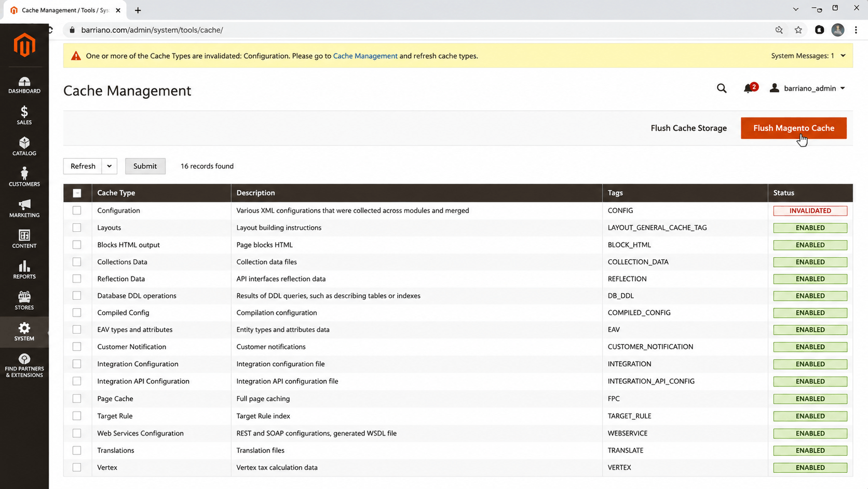The width and height of the screenshot is (868, 489).
Task: Click the ENABLED status badge for Layouts
Action: tap(810, 228)
